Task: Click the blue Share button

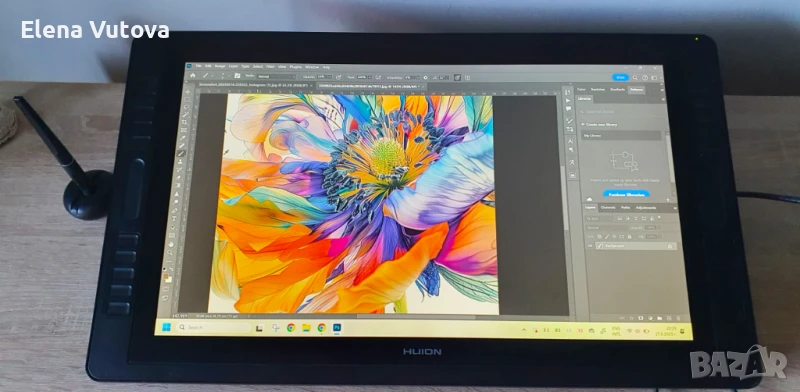Action: click(620, 78)
